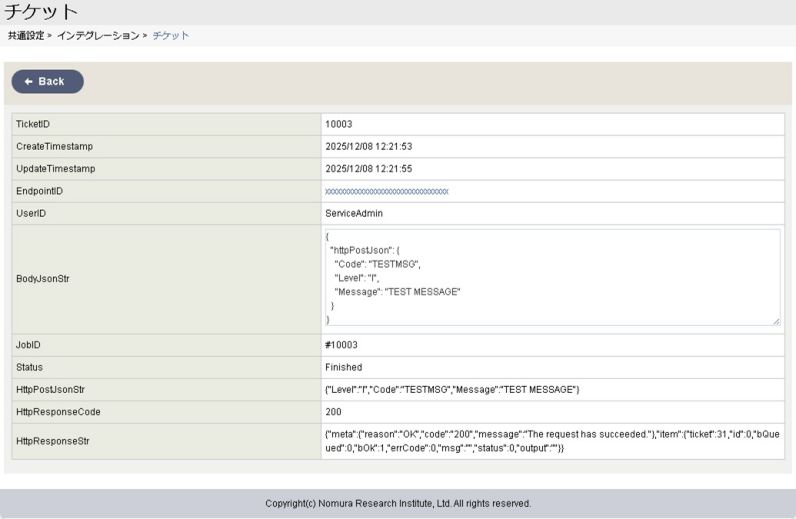Click the Status label cell
The image size is (796, 519).
coord(167,368)
